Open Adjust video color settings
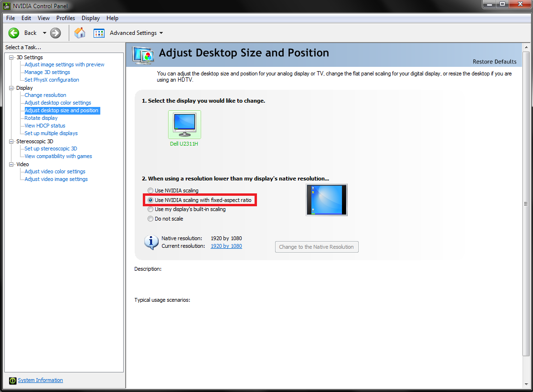 pyautogui.click(x=55, y=171)
